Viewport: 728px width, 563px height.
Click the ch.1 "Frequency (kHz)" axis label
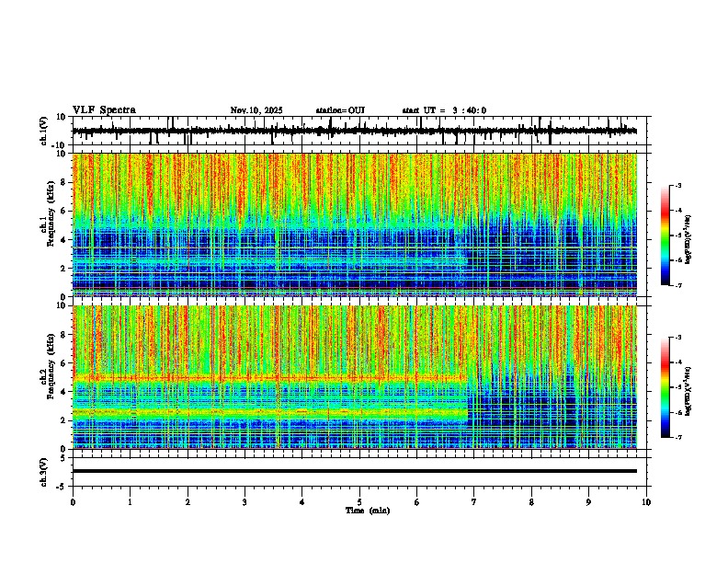51,214
